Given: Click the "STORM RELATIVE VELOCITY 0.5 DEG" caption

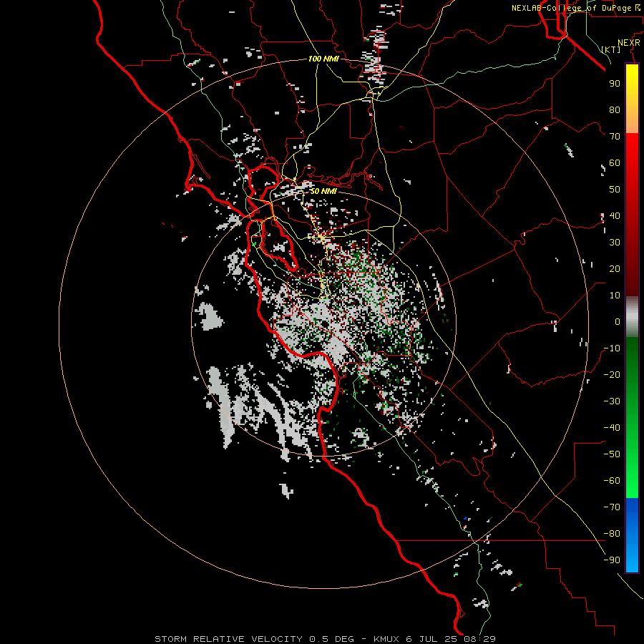Looking at the screenshot, I should point(254,639).
